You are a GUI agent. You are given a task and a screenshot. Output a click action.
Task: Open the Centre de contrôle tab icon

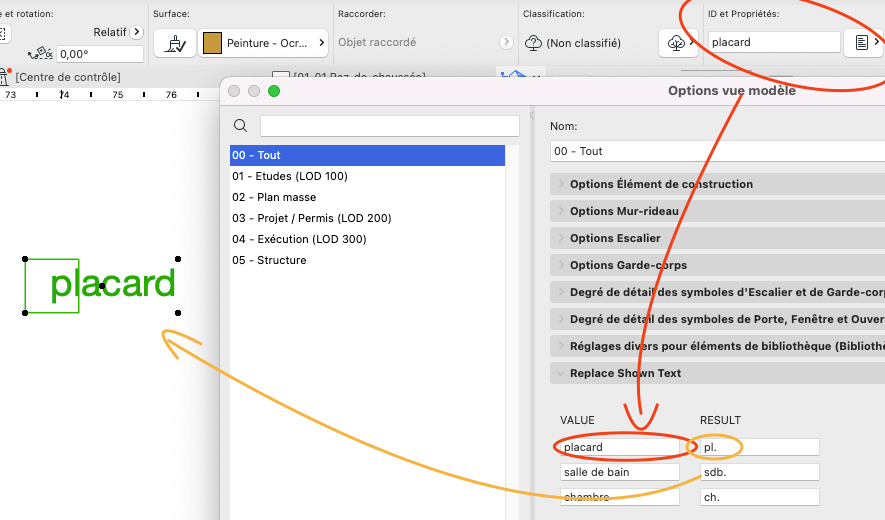(5, 76)
